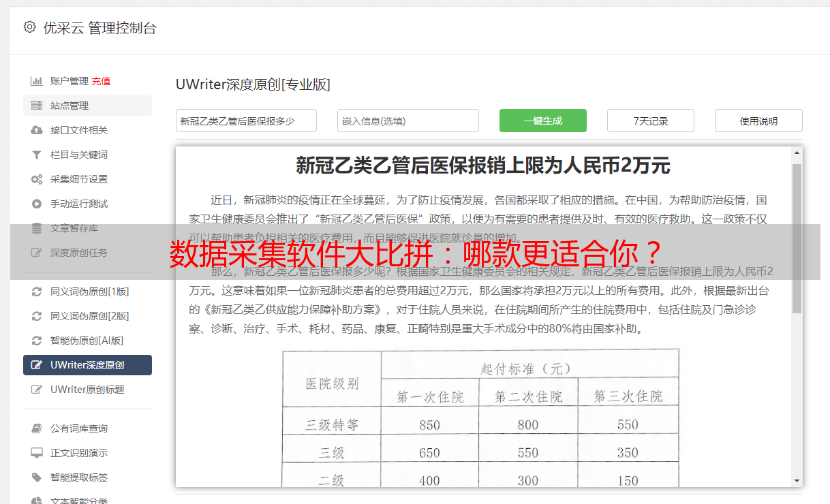Open UWriter原创标题 sidebar entry
This screenshot has width=830, height=504.
[87, 390]
